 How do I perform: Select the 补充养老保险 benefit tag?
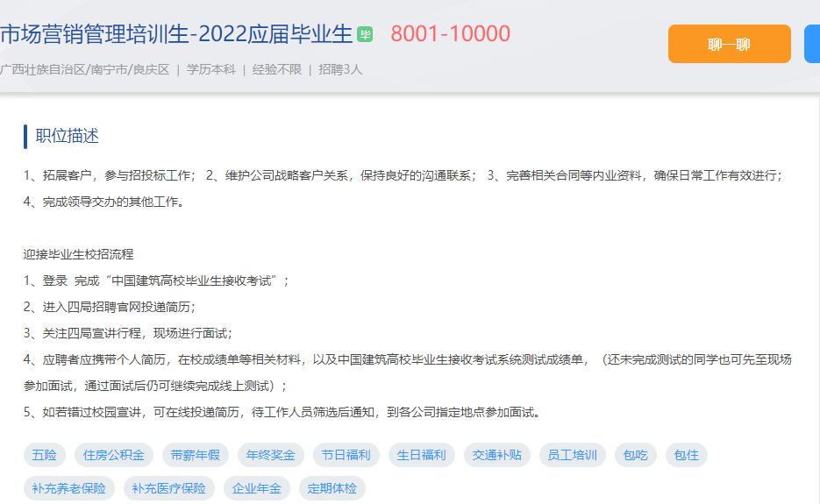pos(69,488)
